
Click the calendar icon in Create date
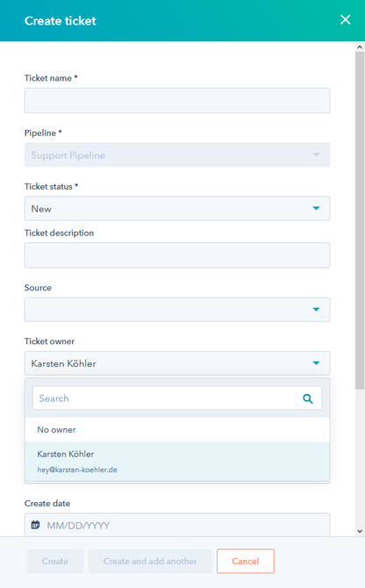(x=35, y=525)
